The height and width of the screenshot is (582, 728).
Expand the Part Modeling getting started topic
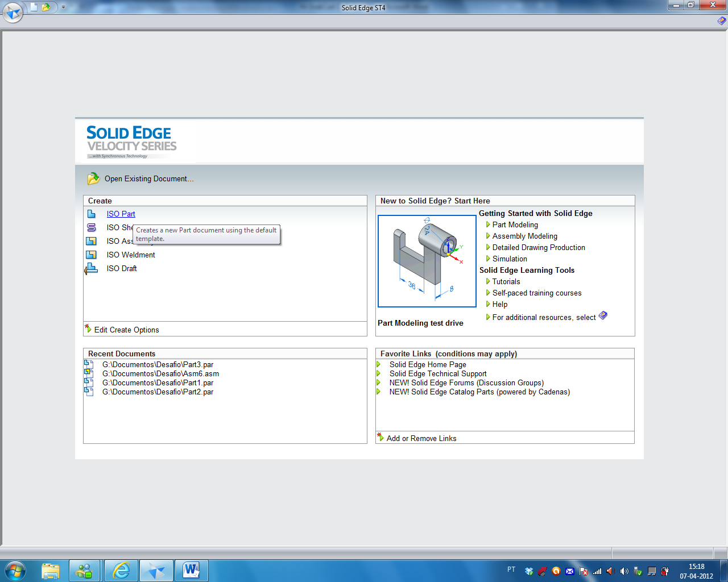click(515, 225)
